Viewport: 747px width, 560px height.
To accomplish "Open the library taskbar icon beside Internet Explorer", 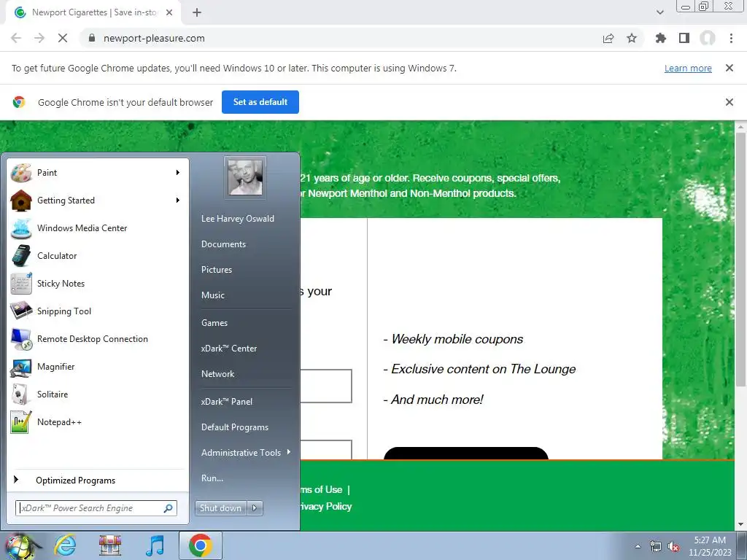I will point(109,545).
